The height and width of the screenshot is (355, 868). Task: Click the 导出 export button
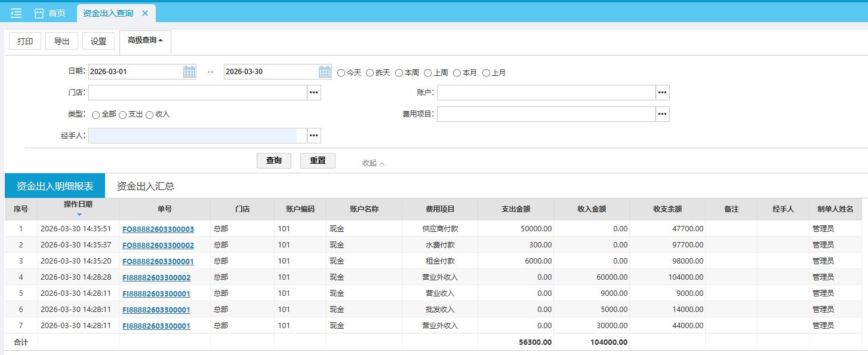pos(61,41)
